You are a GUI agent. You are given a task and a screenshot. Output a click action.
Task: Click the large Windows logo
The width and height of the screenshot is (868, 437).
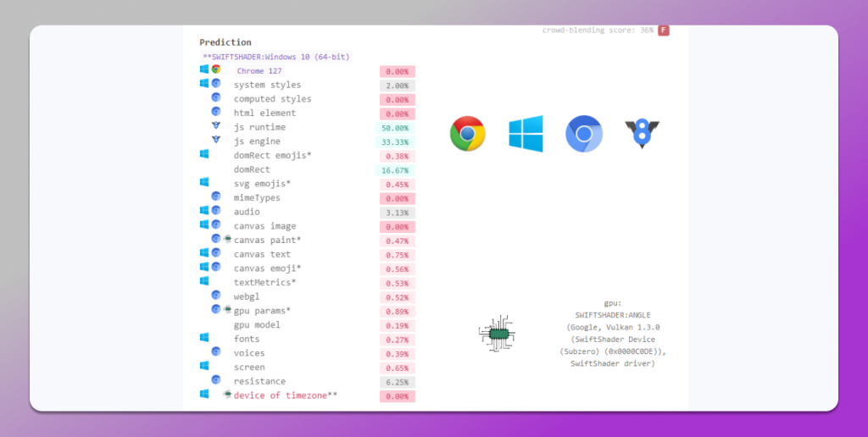point(526,134)
